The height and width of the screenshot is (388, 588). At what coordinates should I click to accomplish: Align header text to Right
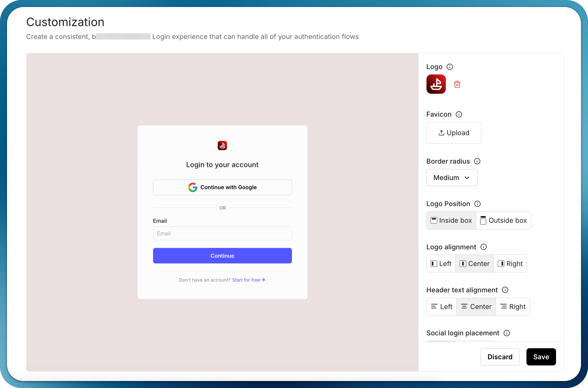[512, 307]
